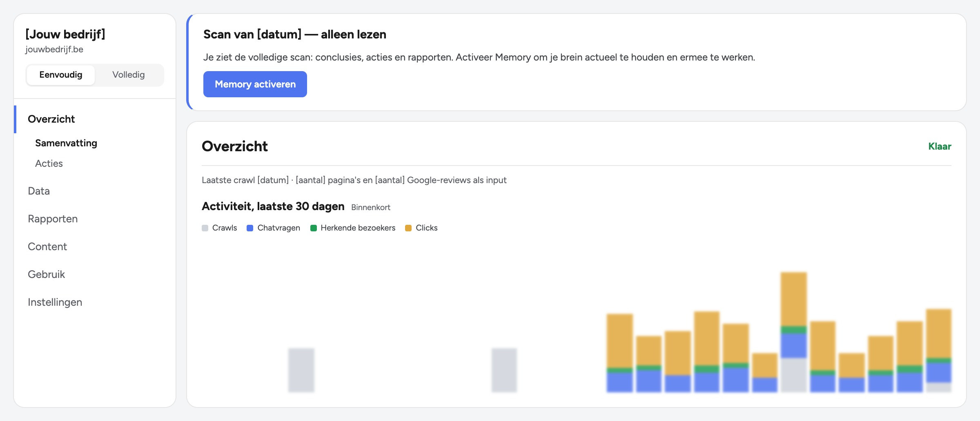Click the gray Crawls legend swatch
The image size is (980, 421).
click(205, 228)
